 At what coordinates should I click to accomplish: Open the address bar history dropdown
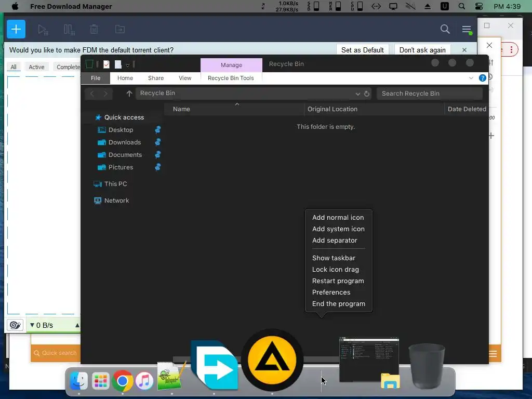click(357, 94)
